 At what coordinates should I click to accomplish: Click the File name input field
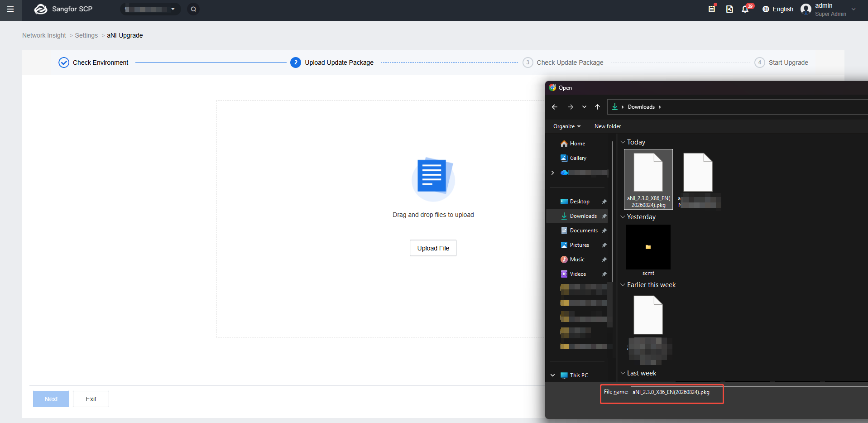click(749, 392)
